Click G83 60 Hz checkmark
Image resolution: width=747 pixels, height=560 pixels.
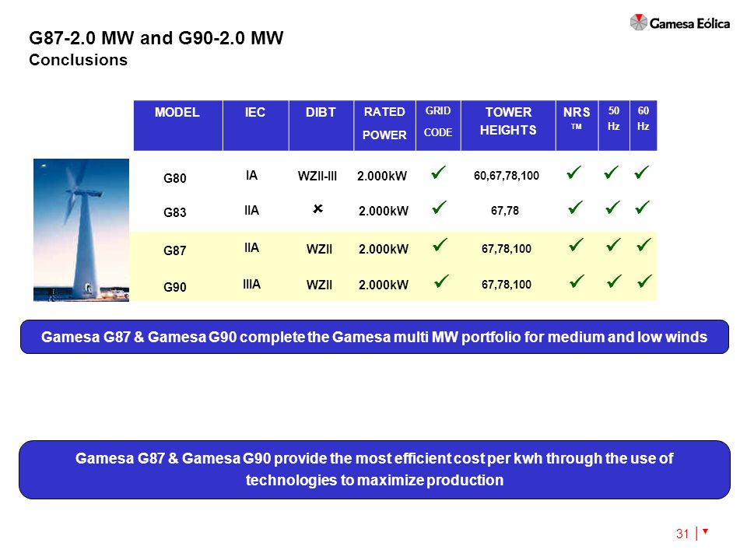643,208
